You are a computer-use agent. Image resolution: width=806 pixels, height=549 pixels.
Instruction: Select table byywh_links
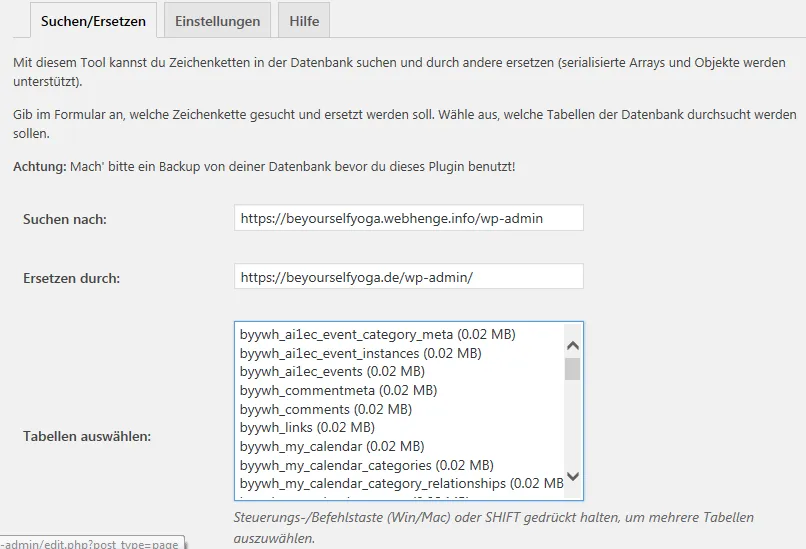[x=307, y=427]
